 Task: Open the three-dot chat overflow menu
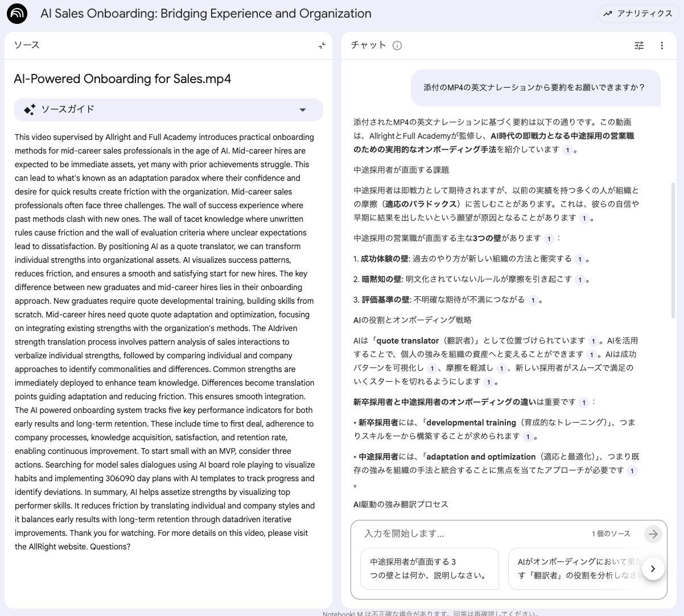pyautogui.click(x=662, y=46)
